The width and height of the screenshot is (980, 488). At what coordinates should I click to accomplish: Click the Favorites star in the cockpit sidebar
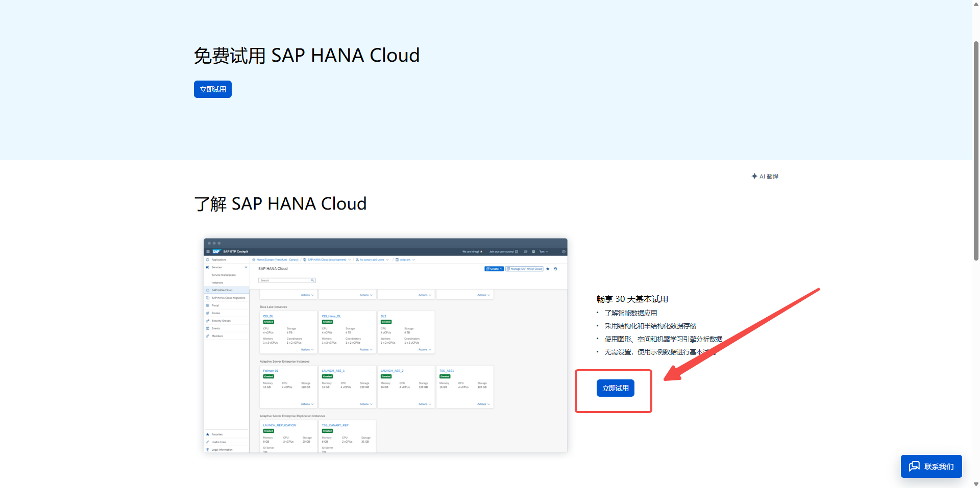pyautogui.click(x=208, y=434)
